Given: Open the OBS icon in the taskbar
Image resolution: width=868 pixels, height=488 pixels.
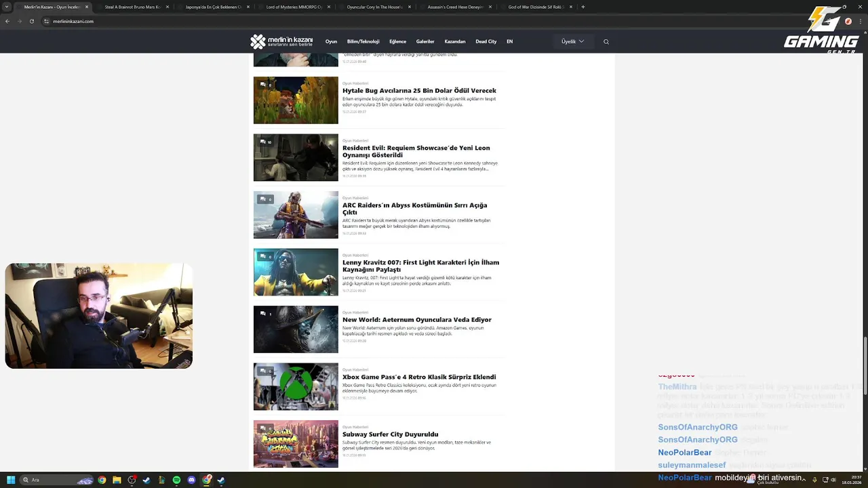Looking at the screenshot, I should (x=132, y=480).
